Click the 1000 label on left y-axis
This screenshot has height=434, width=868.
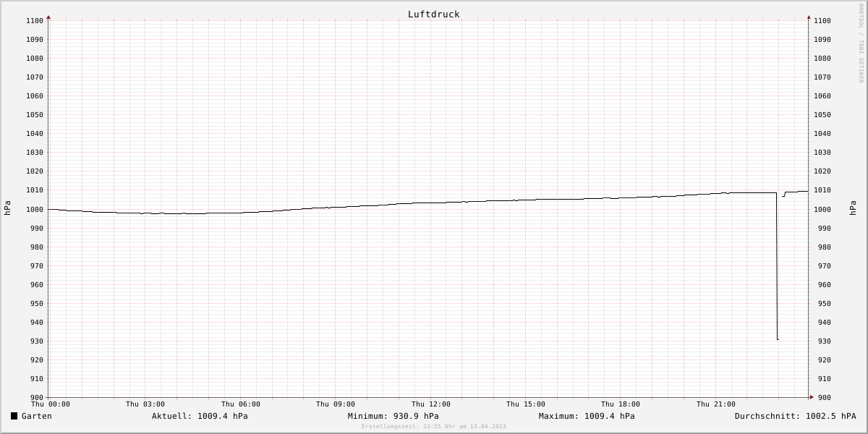34,210
